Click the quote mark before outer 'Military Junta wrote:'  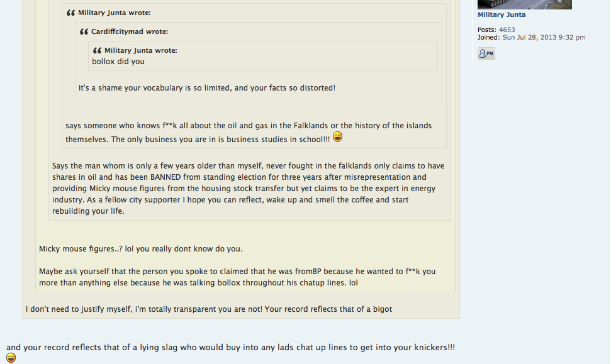70,13
